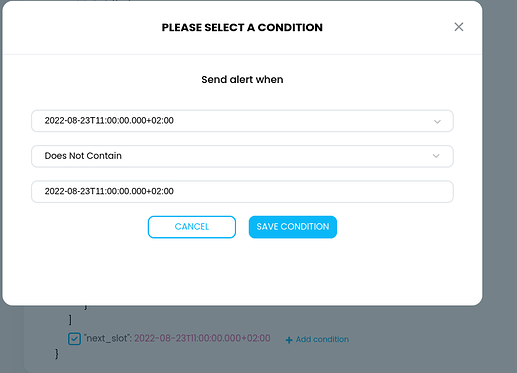Screen dimensions: 517x373
Task: Toggle the next_slot checkbox
Action: pos(74,339)
